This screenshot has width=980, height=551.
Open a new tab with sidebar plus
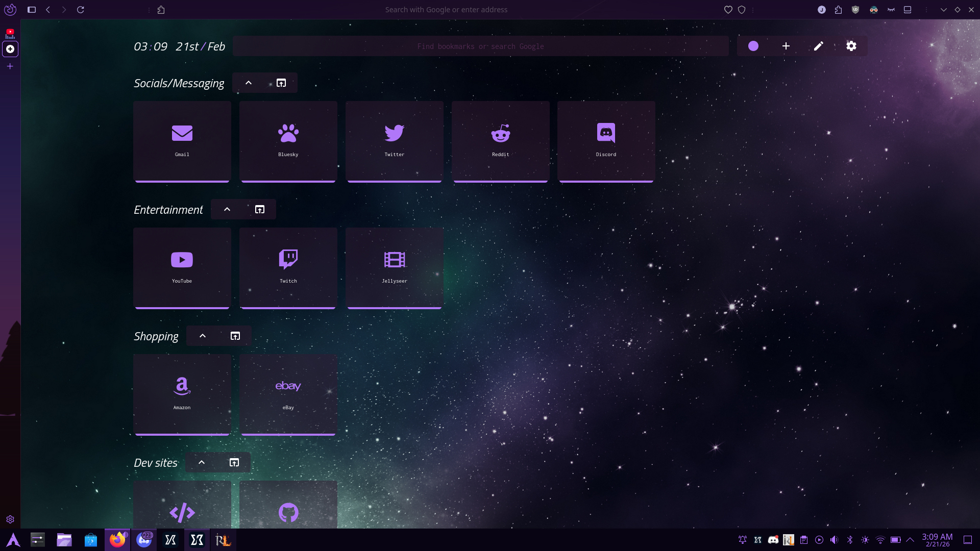[x=10, y=66]
